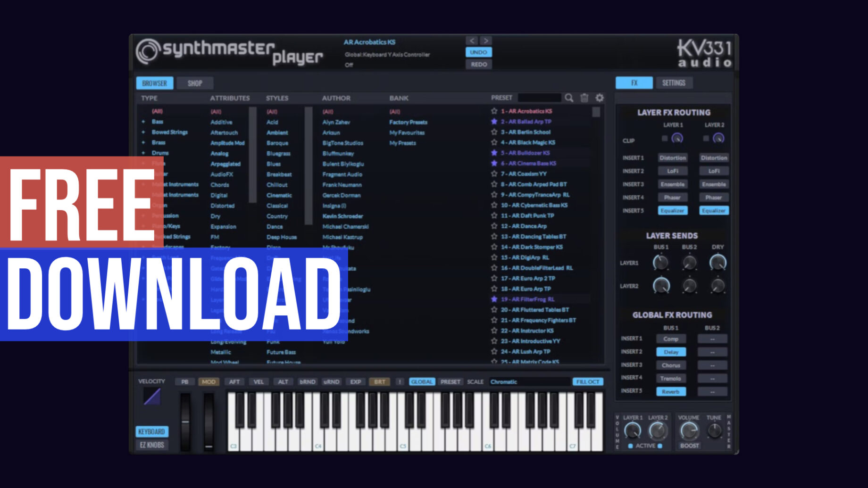Adjust the LAYER1 BUS 1 send knob

tap(660, 263)
